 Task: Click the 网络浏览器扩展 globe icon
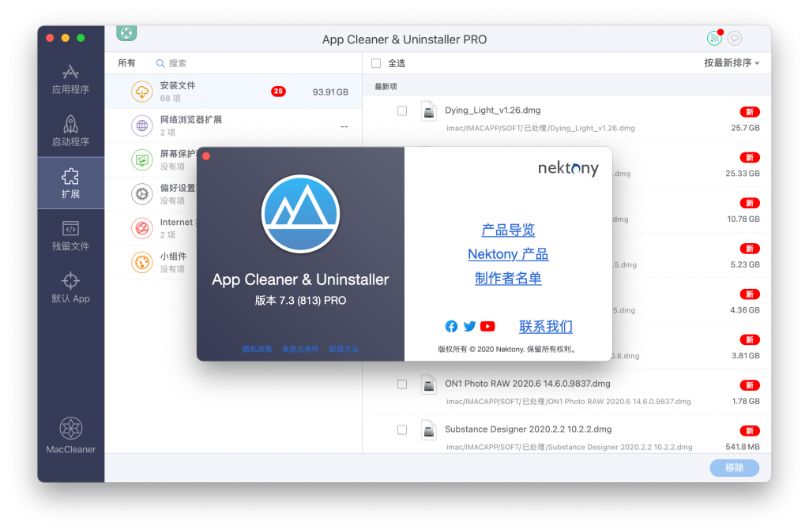[x=142, y=126]
